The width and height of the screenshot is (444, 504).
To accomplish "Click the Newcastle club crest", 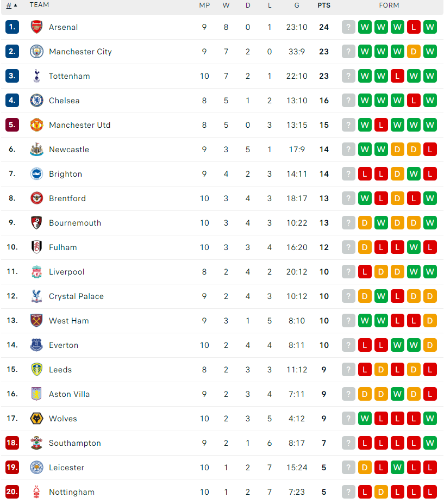I will click(36, 149).
